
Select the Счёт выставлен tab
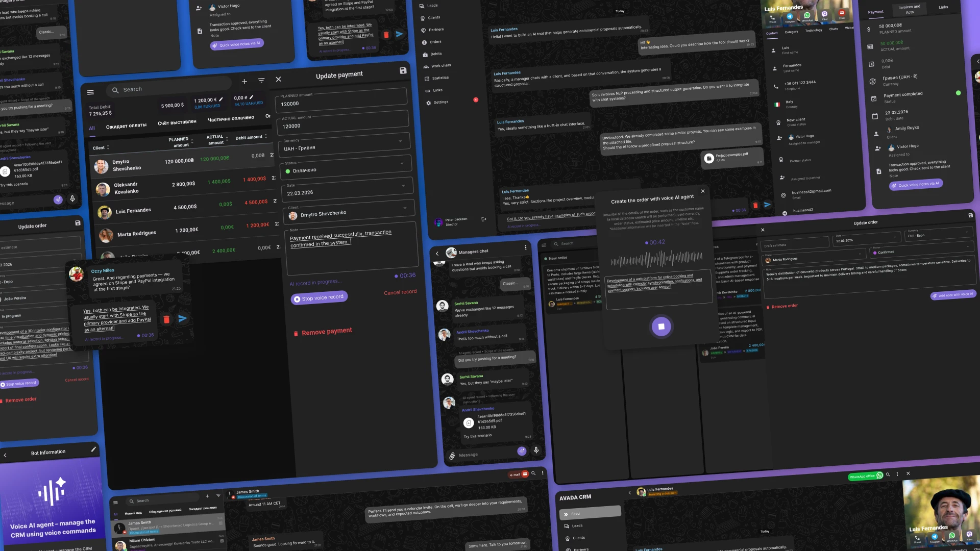click(x=177, y=122)
